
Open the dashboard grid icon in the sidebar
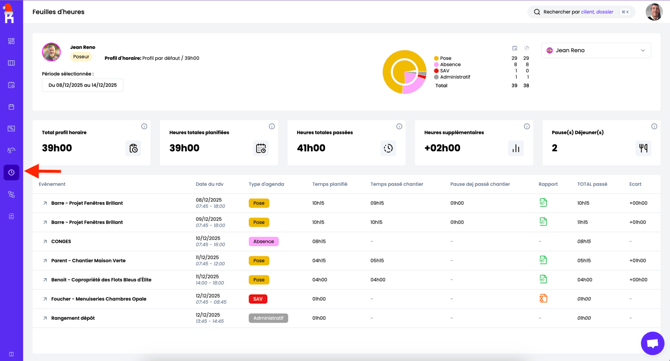click(x=12, y=41)
